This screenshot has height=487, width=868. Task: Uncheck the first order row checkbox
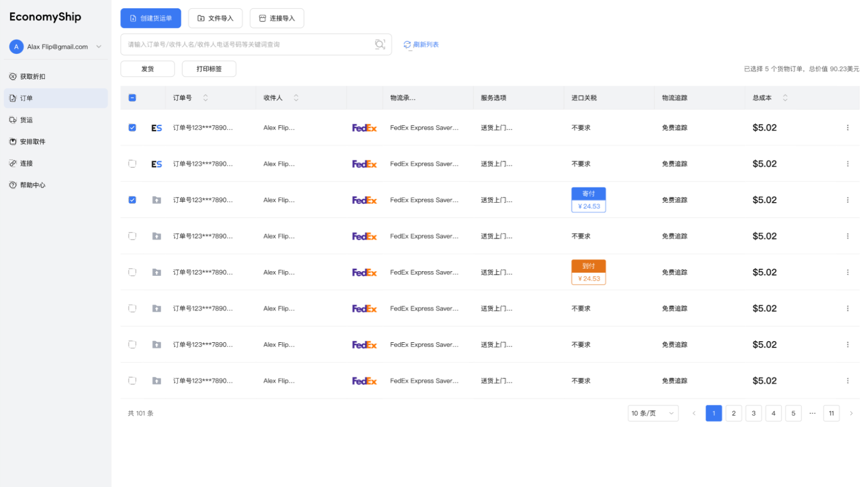click(132, 127)
